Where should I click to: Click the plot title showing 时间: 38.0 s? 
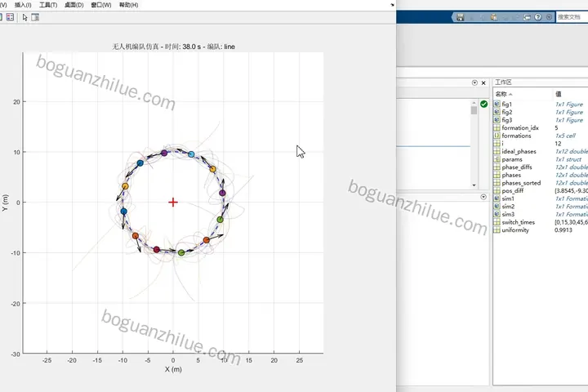pos(174,47)
